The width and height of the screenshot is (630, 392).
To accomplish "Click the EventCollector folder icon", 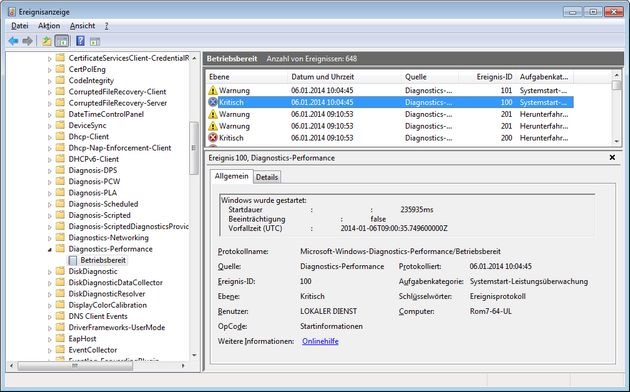I will [60, 350].
